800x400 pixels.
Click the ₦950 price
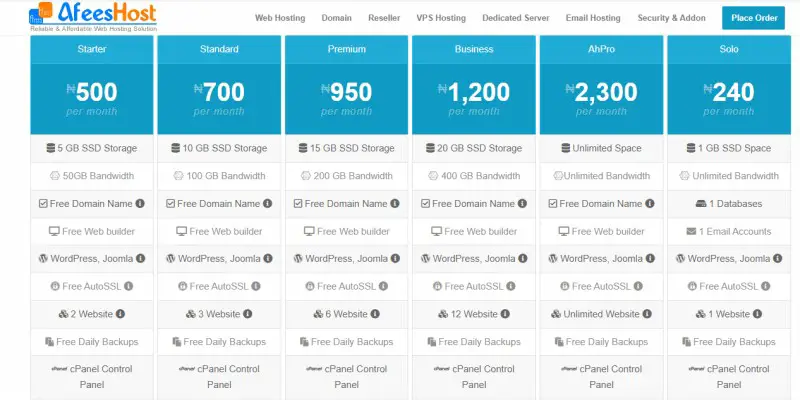[346, 92]
